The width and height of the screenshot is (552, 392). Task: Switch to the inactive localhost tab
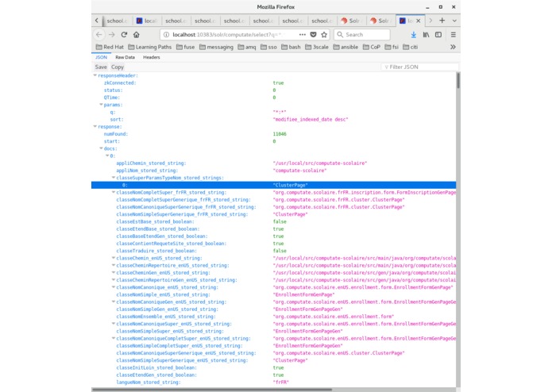(147, 21)
